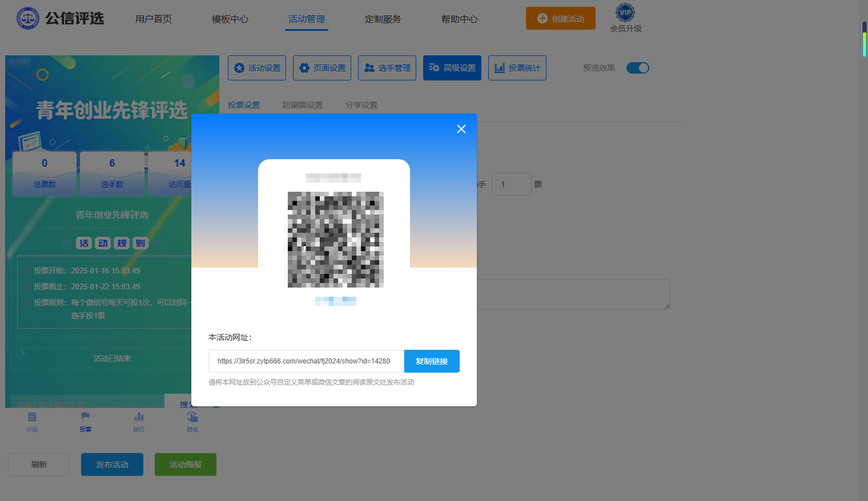Click the 发布活动 button

click(112, 464)
